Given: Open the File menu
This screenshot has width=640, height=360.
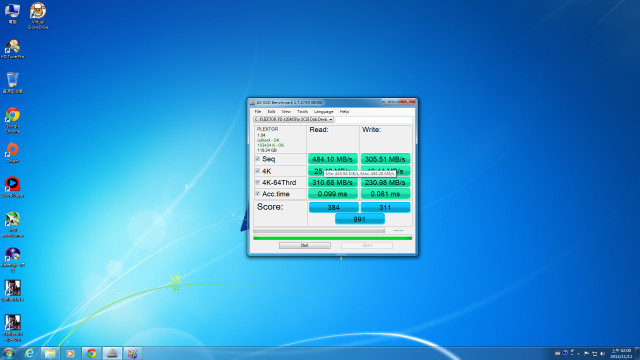Looking at the screenshot, I should click(258, 111).
